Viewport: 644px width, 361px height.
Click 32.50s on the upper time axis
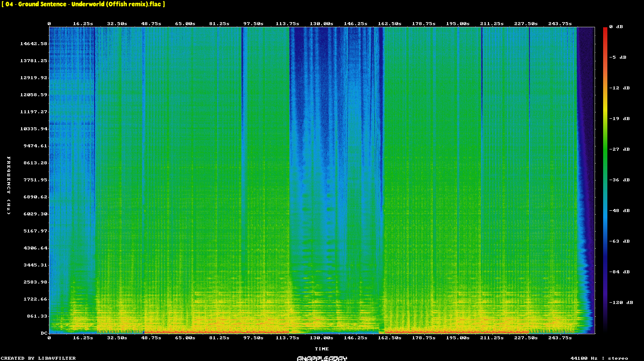pyautogui.click(x=117, y=24)
